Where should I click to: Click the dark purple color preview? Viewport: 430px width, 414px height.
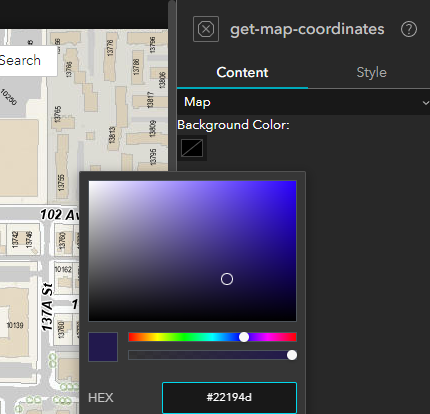(x=103, y=347)
